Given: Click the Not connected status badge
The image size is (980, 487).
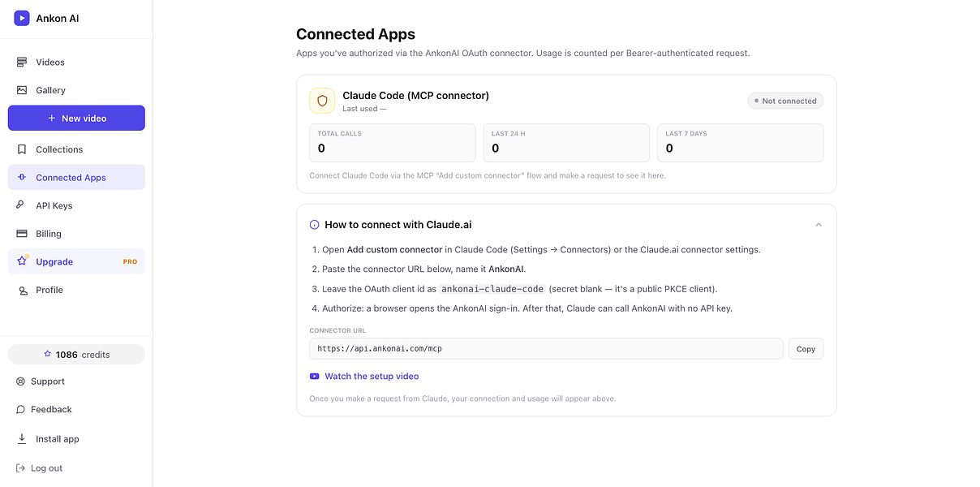Looking at the screenshot, I should [x=785, y=101].
